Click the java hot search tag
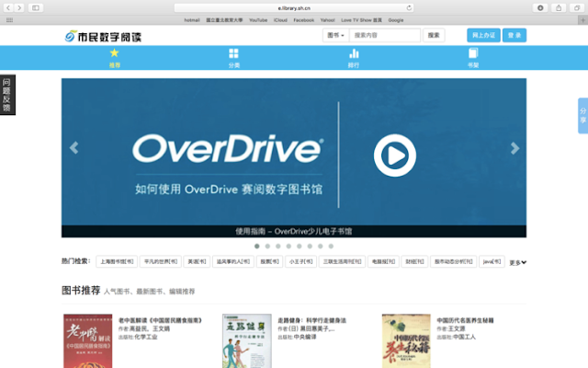Image resolution: width=588 pixels, height=368 pixels. tap(492, 261)
